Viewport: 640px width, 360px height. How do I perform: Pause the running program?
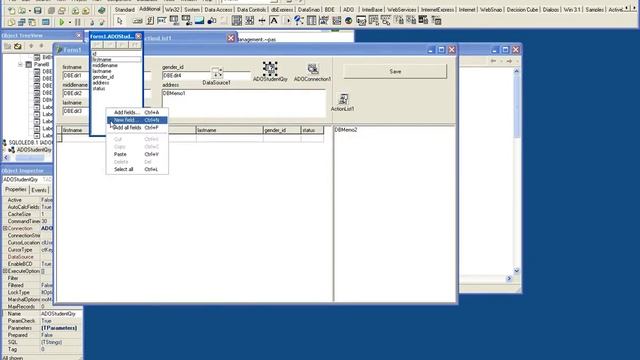[x=78, y=22]
